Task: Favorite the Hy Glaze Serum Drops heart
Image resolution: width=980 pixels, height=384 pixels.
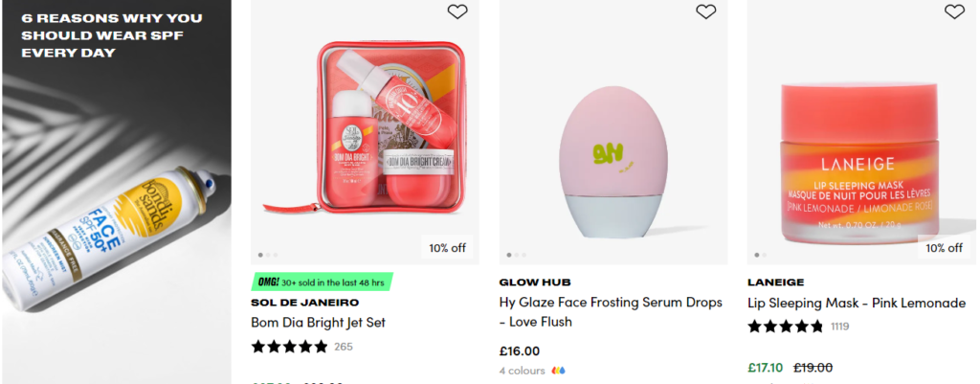Action: coord(705,11)
